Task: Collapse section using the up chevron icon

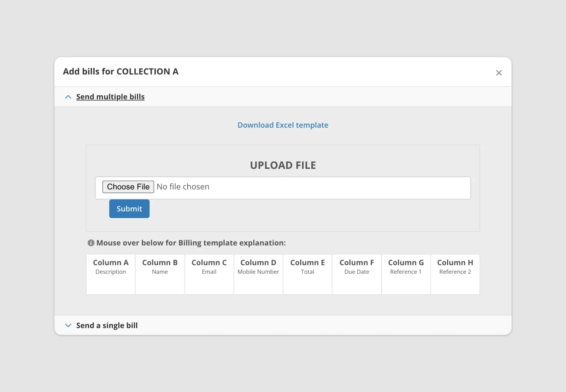Action: point(68,97)
